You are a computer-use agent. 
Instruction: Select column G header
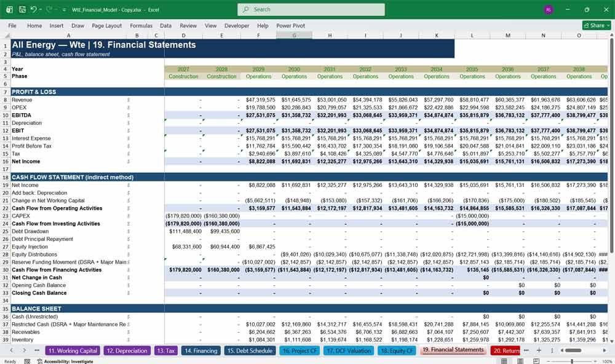click(294, 36)
